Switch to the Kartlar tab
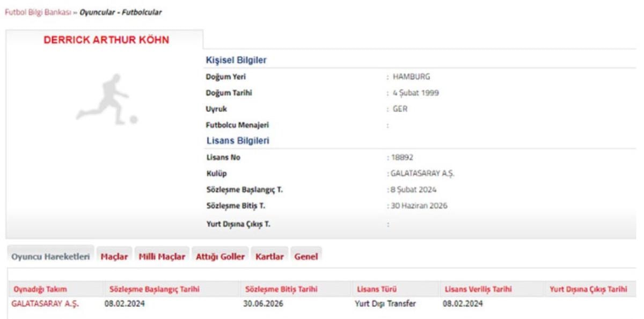 point(269,257)
